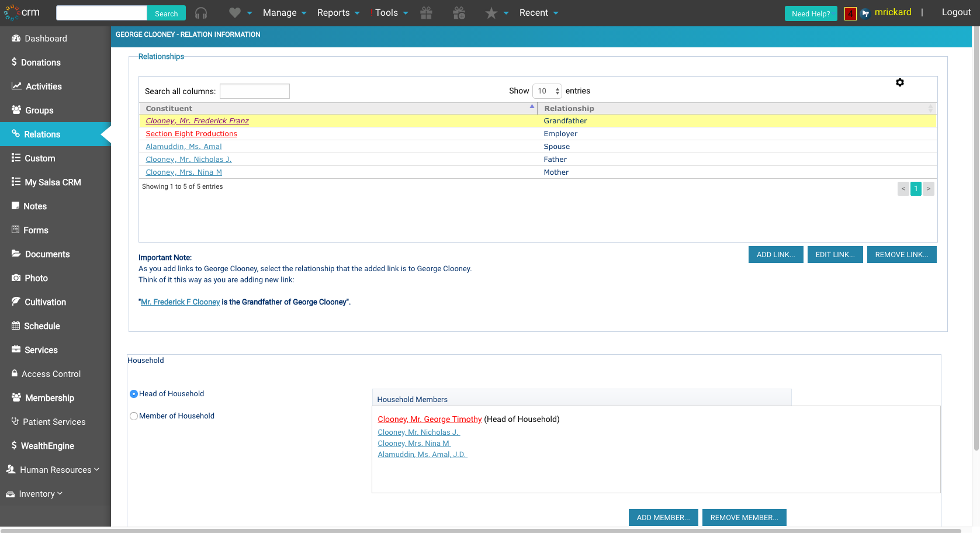Viewport: 980px width, 533px height.
Task: Click the ADD MEMBER... button
Action: (x=663, y=517)
